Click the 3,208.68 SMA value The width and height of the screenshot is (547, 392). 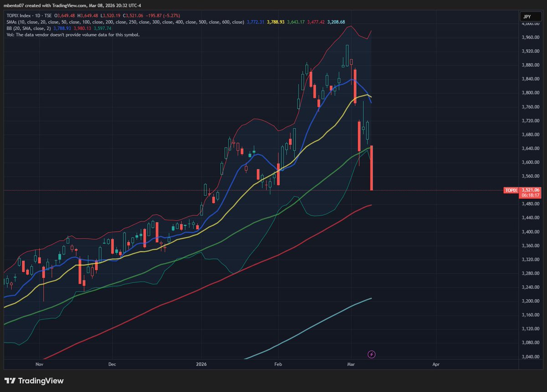click(x=336, y=22)
